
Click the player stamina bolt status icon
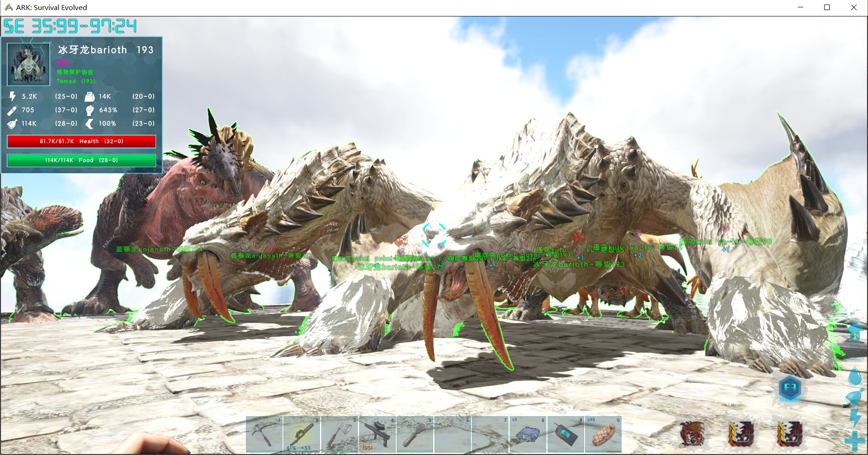coord(855,418)
